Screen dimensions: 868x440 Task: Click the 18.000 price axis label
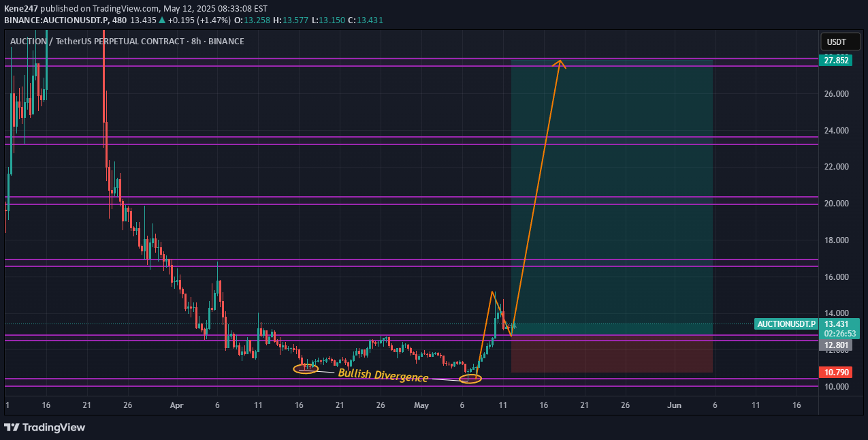point(835,240)
